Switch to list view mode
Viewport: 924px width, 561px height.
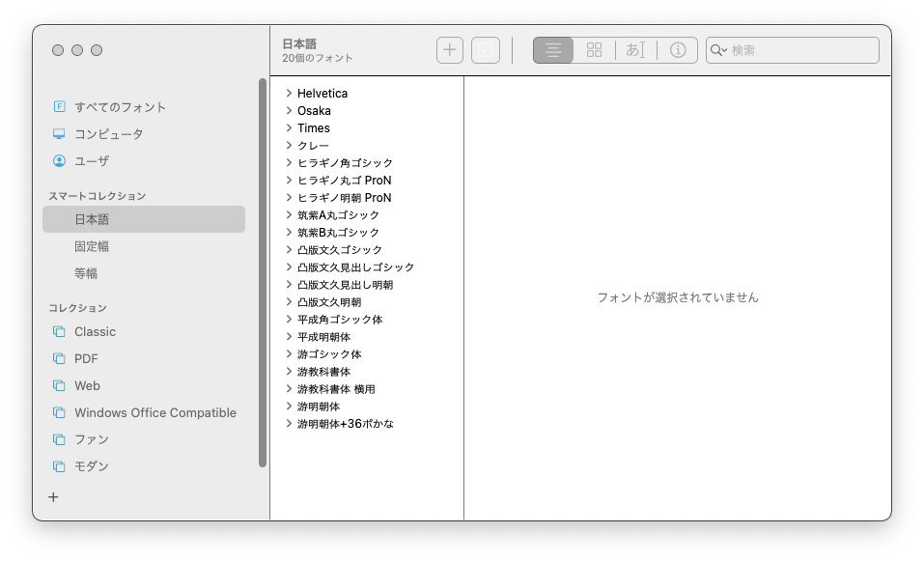tap(552, 50)
